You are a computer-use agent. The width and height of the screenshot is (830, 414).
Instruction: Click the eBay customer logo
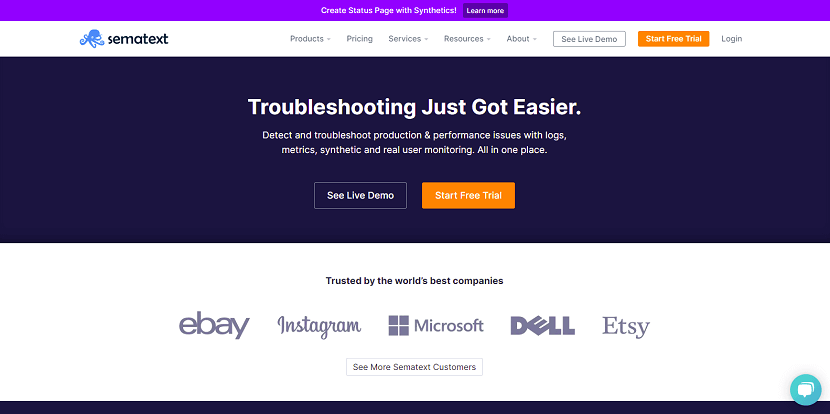[214, 325]
